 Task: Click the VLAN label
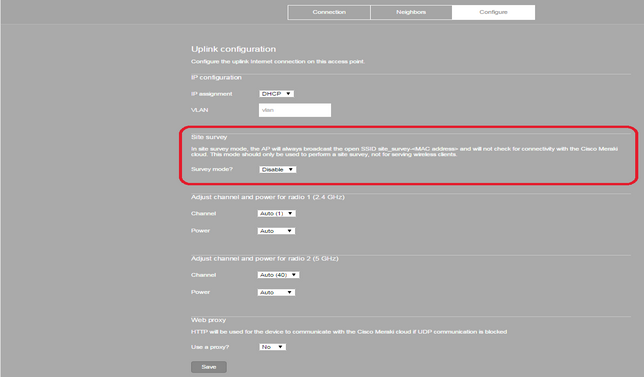pyautogui.click(x=200, y=110)
